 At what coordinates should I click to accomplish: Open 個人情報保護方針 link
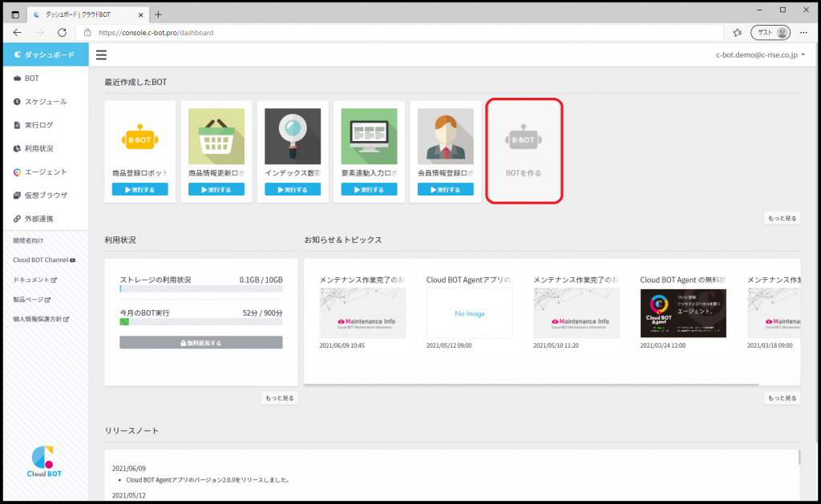(x=41, y=319)
